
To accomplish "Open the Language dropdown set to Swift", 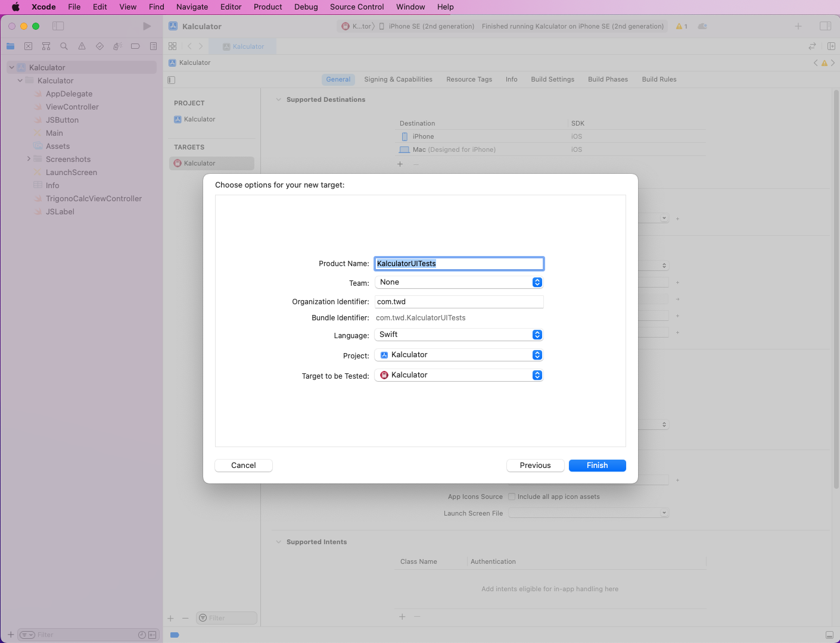I will tap(459, 335).
